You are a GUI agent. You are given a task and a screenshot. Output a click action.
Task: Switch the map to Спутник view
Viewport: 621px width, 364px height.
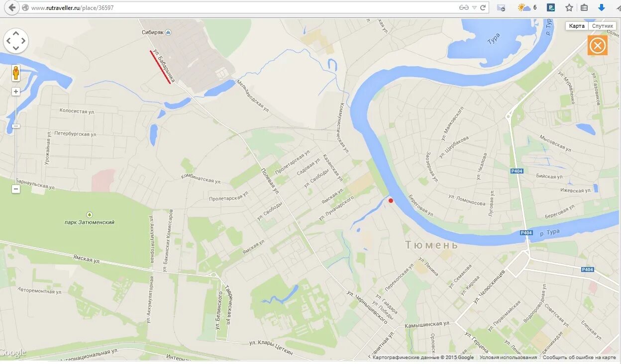pos(603,26)
